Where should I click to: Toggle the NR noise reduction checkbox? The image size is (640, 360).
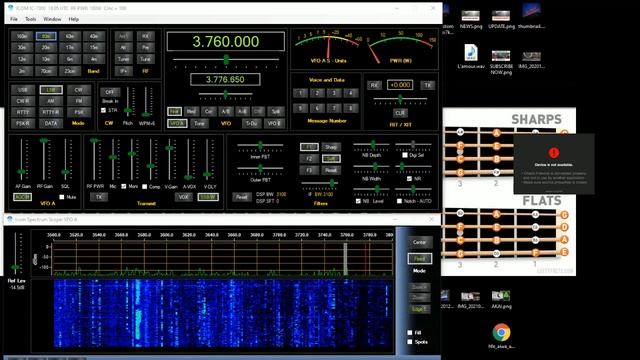409,179
